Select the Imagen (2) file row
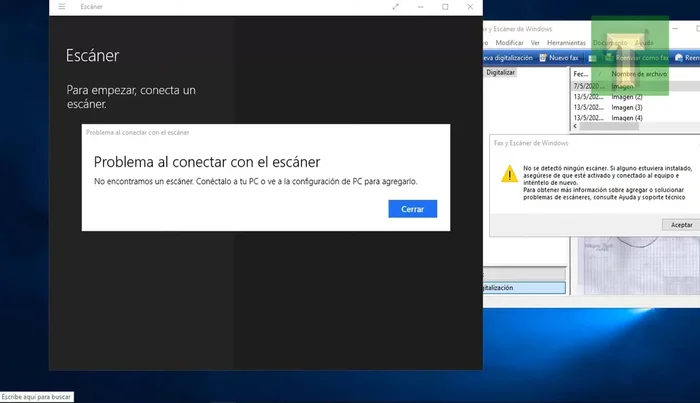This screenshot has height=403, width=700. pos(636,97)
